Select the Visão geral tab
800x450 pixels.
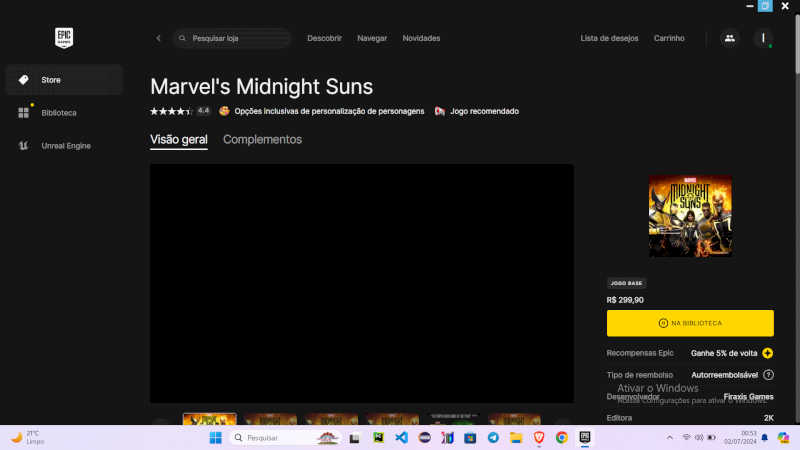tap(179, 140)
